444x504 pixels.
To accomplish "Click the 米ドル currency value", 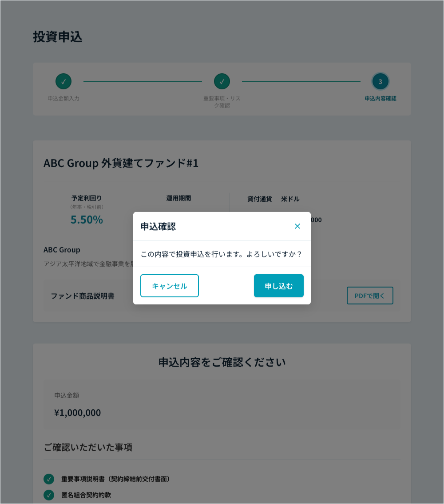I will [x=290, y=199].
